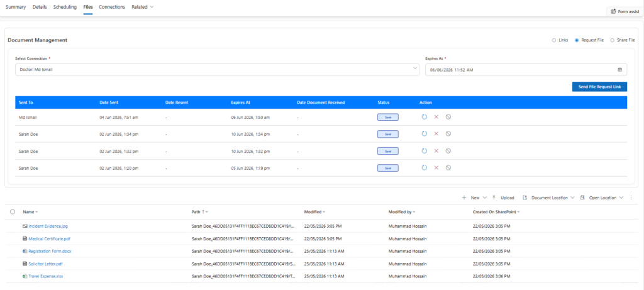Resend request sent 02 Jun 1:32 pm
This screenshot has width=644, height=290.
click(425, 151)
